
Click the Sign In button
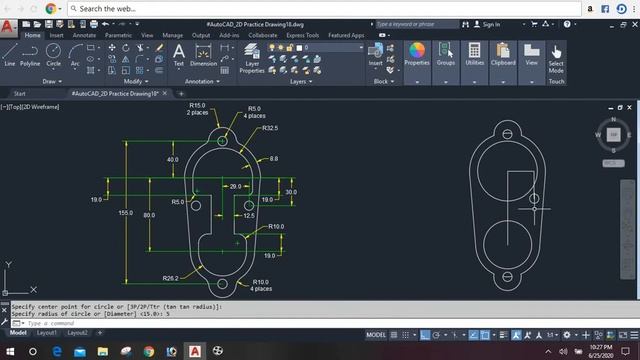[x=487, y=24]
